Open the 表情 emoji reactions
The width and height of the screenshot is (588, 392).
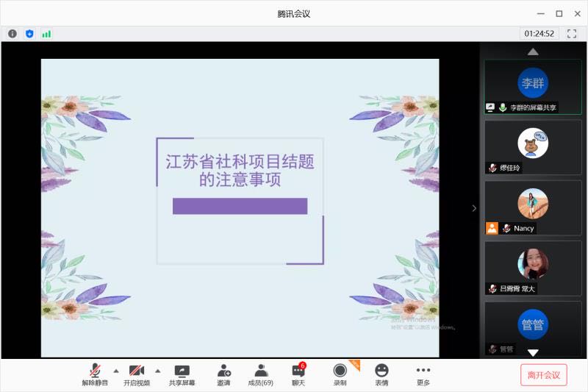point(381,374)
